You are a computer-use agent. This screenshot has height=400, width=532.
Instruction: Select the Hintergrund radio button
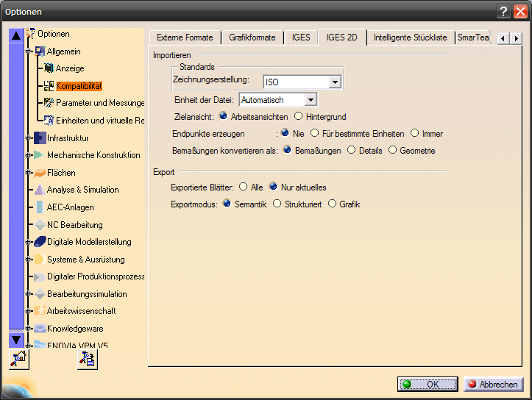[298, 116]
